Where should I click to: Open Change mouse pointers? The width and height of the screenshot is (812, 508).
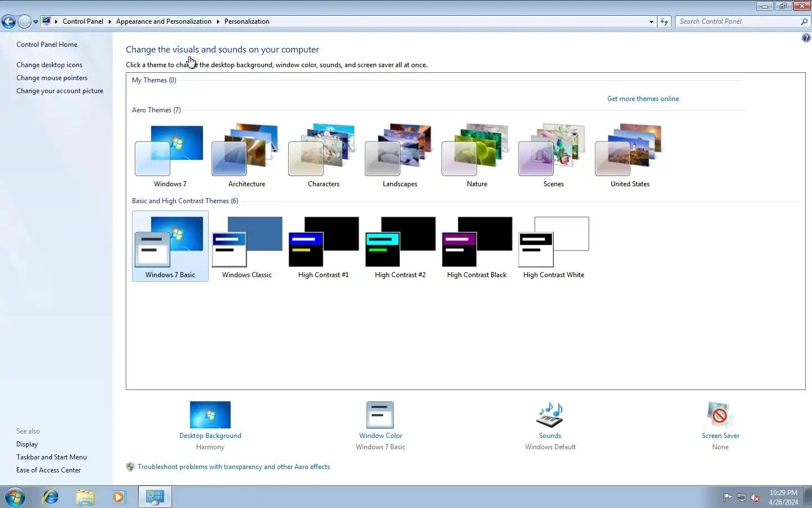(52, 78)
